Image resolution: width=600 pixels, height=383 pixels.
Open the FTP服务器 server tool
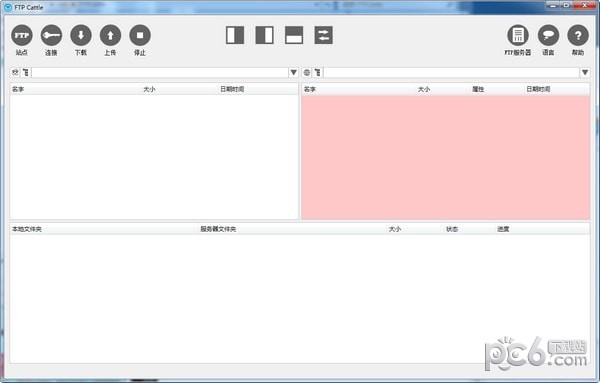pyautogui.click(x=518, y=35)
